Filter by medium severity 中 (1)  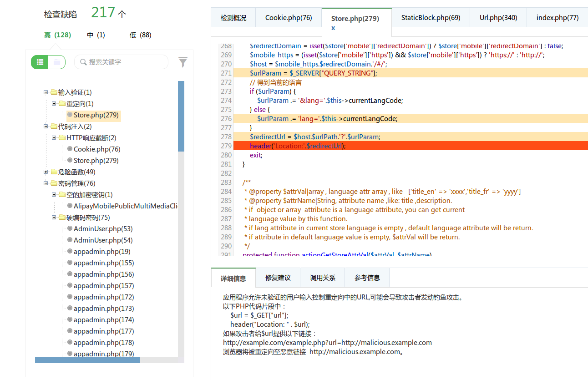coord(96,35)
